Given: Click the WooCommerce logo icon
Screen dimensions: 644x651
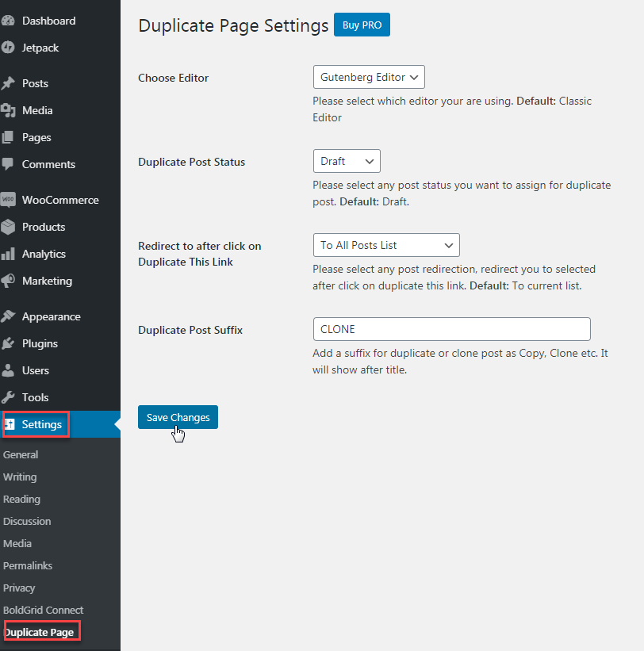Looking at the screenshot, I should 8,200.
